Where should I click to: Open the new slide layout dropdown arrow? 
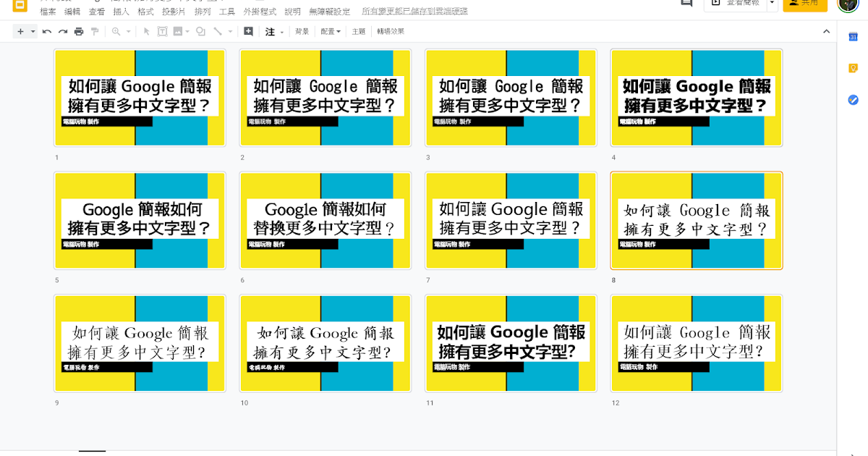click(33, 32)
